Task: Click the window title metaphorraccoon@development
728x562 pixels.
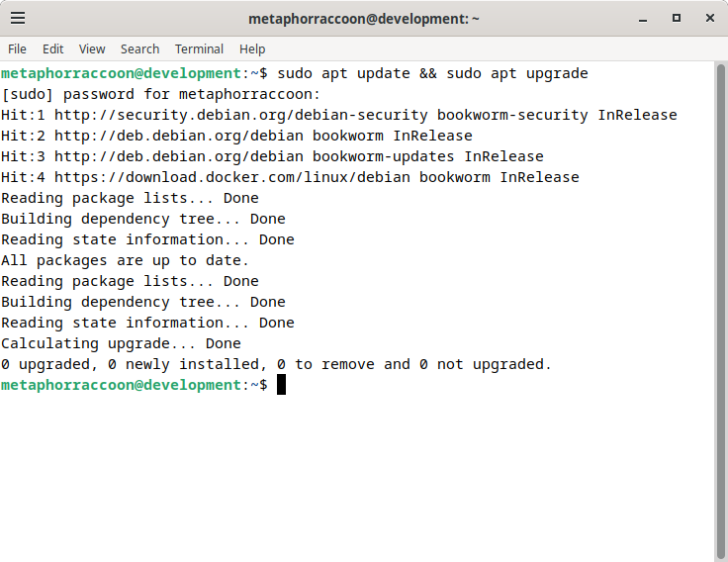Action: [364, 19]
